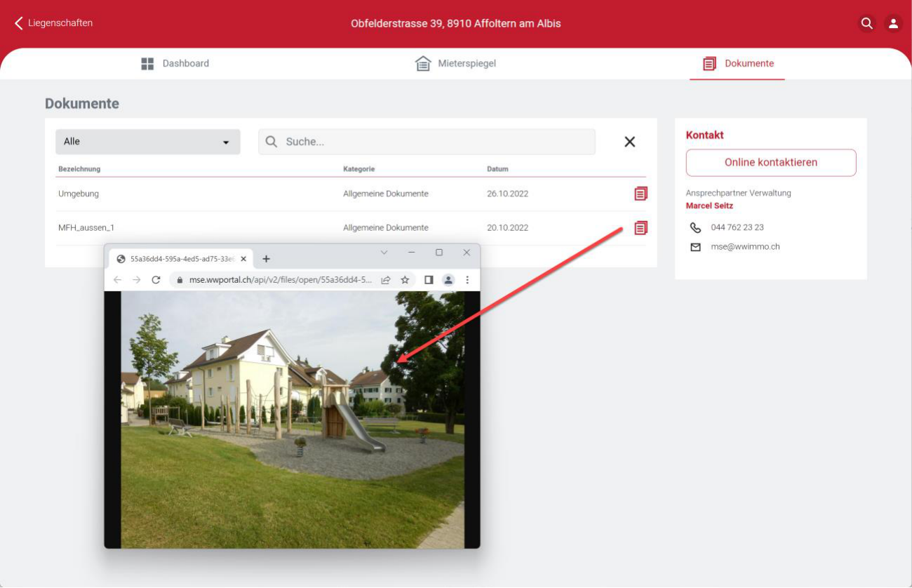Open the Marcel Seitz contact link
This screenshot has height=588, width=912.
709,206
